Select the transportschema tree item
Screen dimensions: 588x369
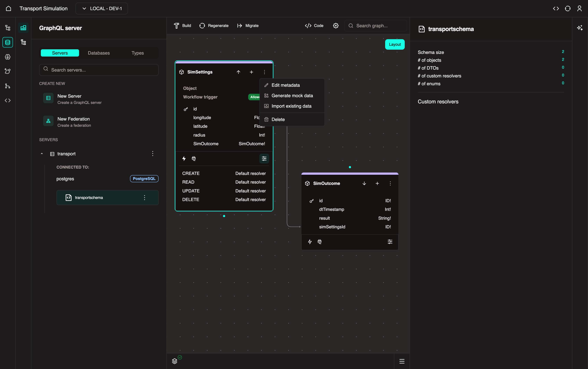(107, 198)
